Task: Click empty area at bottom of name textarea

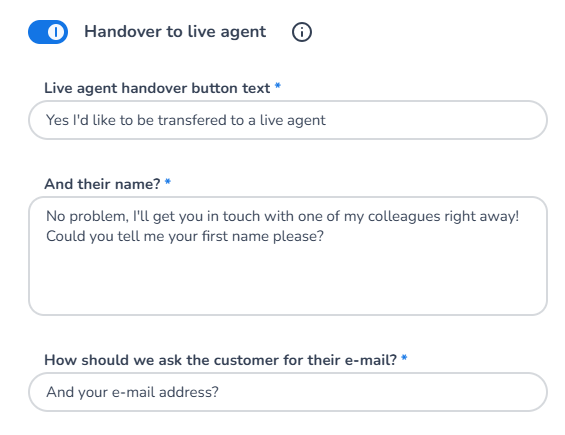Action: 288,283
